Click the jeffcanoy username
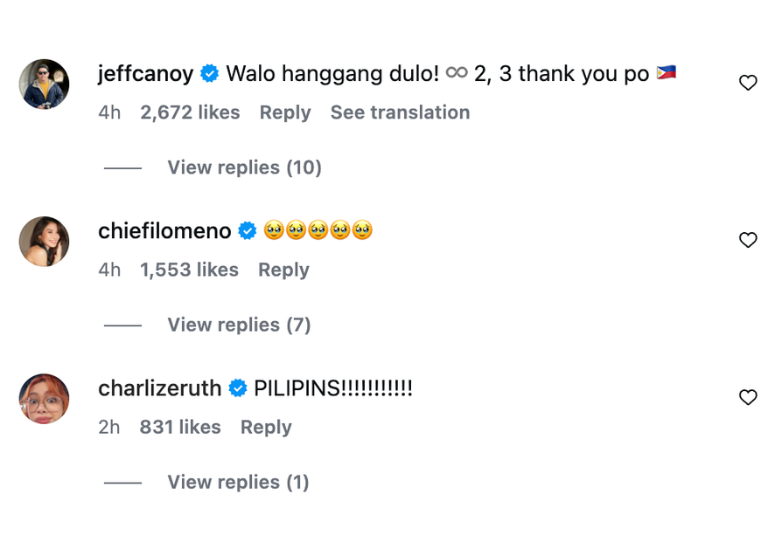The width and height of the screenshot is (775, 550). pyautogui.click(x=147, y=74)
